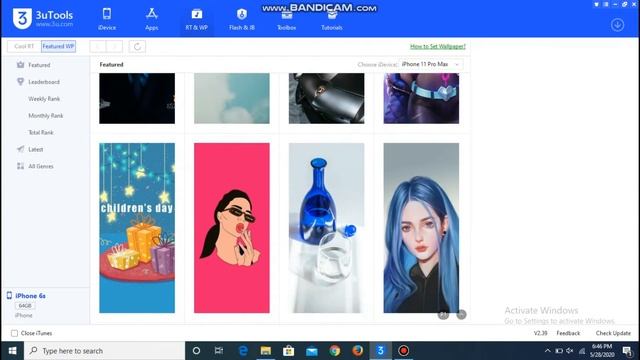Open the Choose iDevice dropdown
Image resolution: width=640 pixels, height=360 pixels.
431,64
